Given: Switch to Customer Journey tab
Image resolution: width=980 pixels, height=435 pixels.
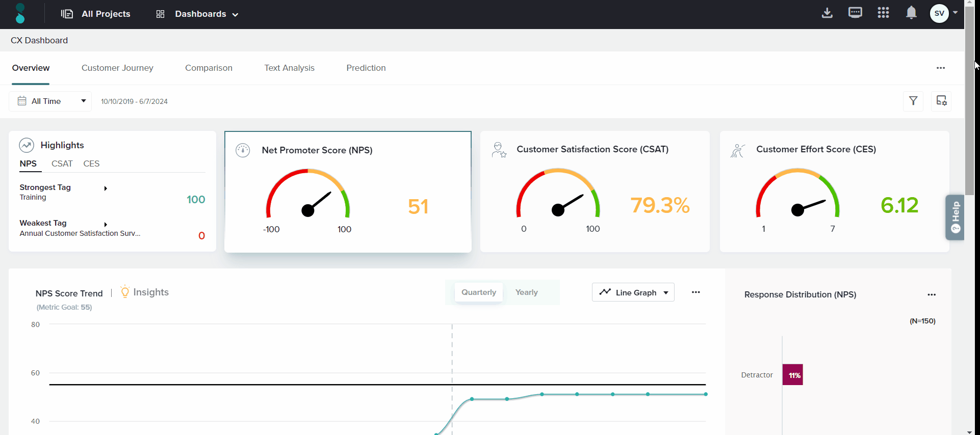Looking at the screenshot, I should (x=117, y=68).
